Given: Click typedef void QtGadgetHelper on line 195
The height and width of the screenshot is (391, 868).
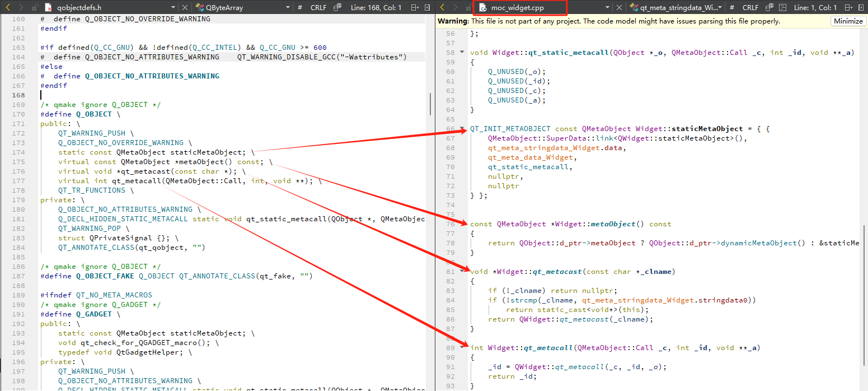Looking at the screenshot, I should (x=120, y=352).
